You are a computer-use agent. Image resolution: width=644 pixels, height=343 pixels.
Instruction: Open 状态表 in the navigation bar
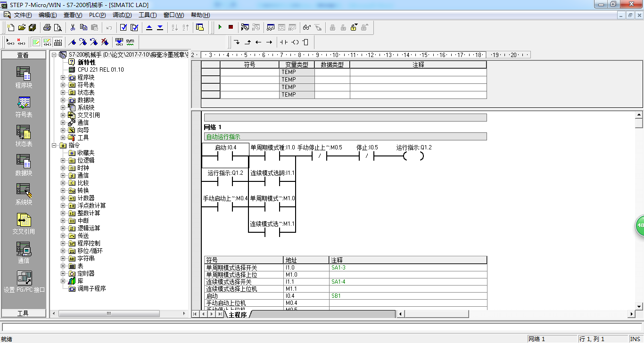(24, 136)
